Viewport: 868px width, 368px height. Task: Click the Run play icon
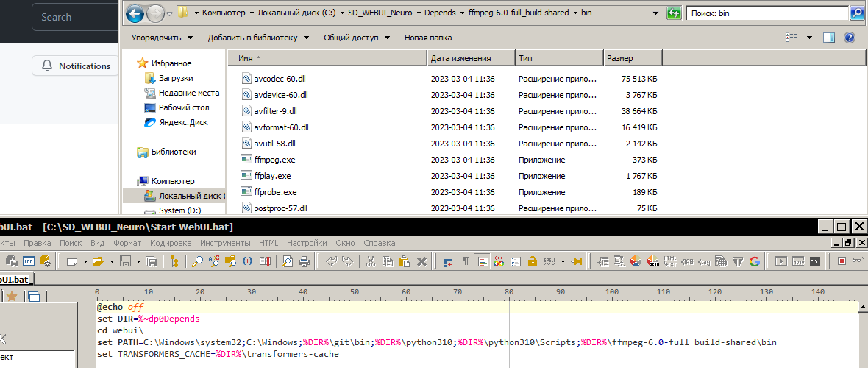tap(781, 261)
